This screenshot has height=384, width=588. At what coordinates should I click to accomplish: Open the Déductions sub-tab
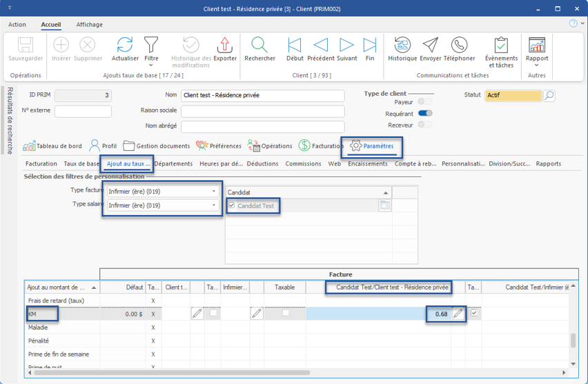(x=262, y=164)
